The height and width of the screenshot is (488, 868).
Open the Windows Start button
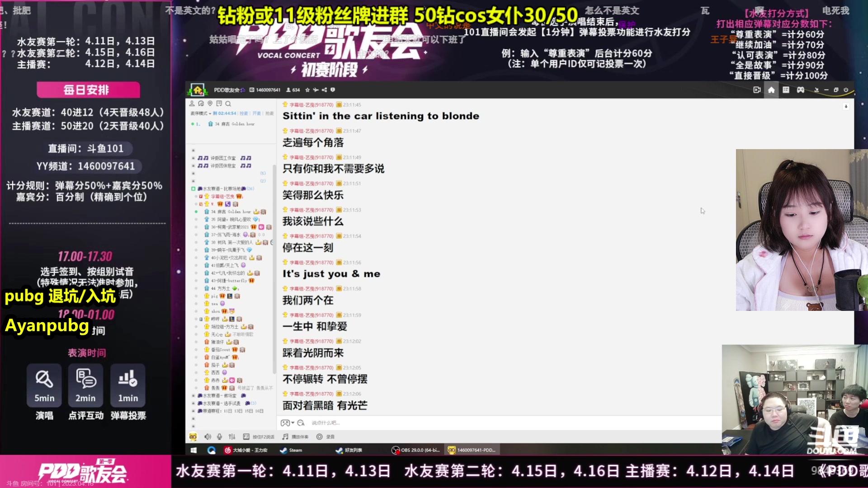[x=193, y=450]
